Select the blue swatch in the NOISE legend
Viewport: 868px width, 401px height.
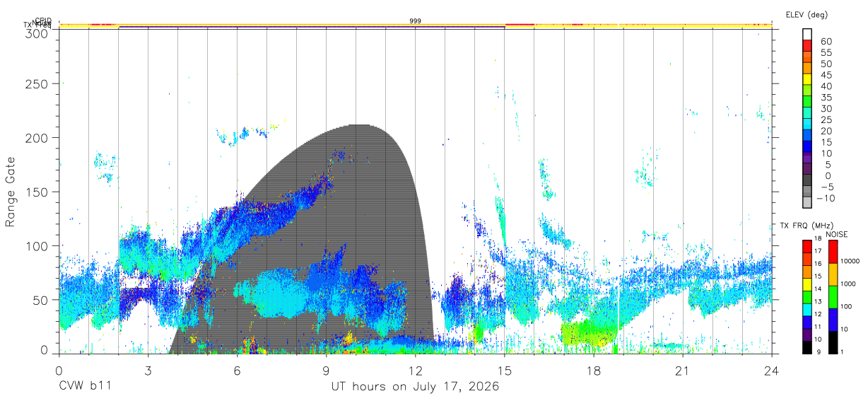832,320
